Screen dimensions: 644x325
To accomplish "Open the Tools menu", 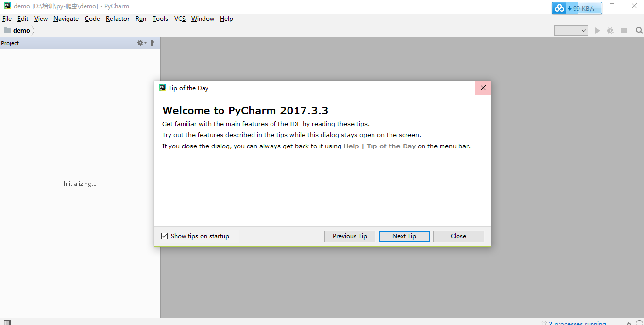I will click(160, 19).
